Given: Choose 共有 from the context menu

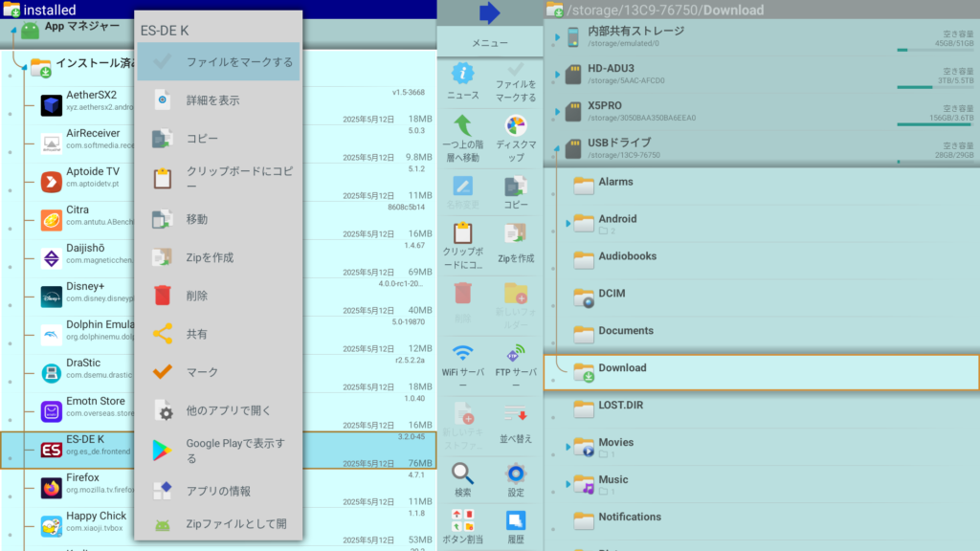Looking at the screenshot, I should (218, 334).
